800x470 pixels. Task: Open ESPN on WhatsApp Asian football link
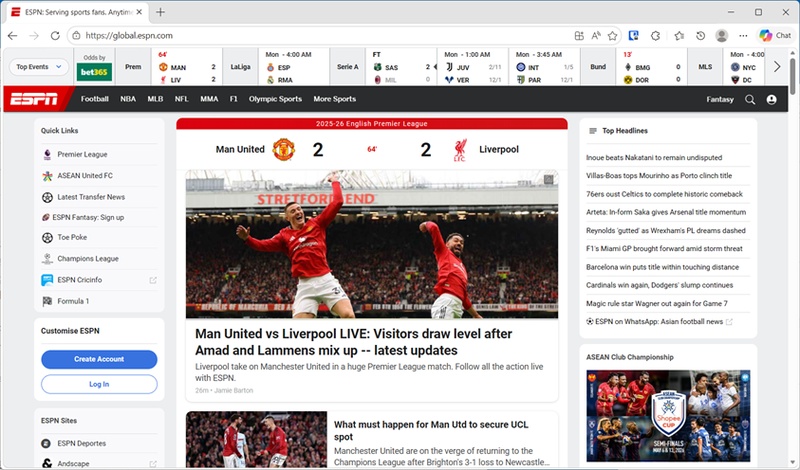click(659, 321)
